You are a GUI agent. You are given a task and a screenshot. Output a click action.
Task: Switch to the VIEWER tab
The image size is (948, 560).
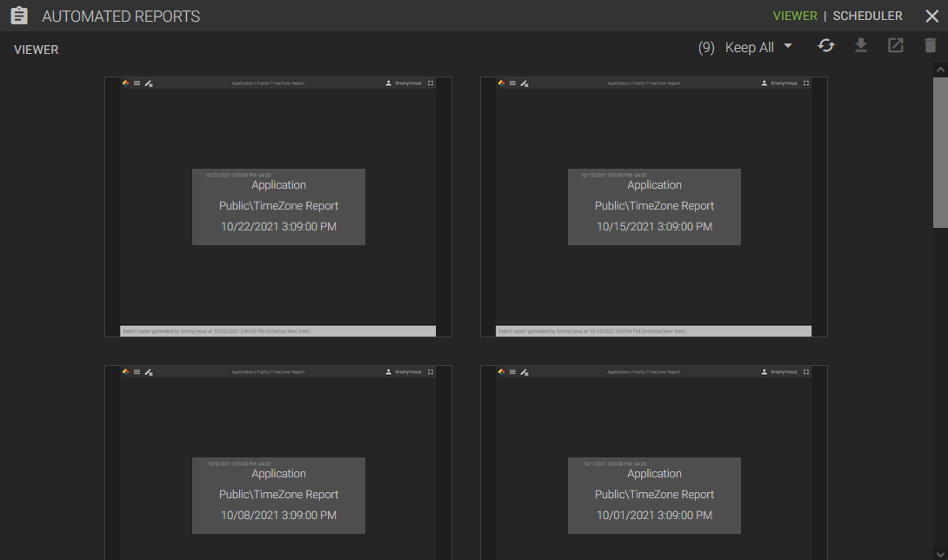pos(794,17)
